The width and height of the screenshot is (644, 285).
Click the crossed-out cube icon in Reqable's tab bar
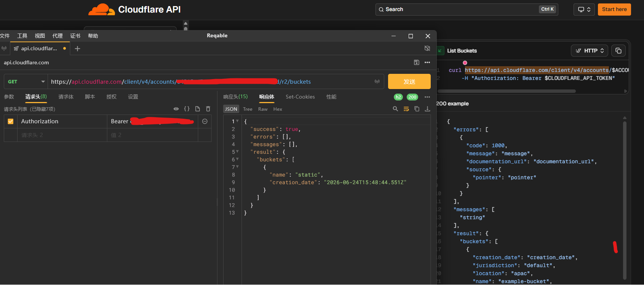click(427, 48)
